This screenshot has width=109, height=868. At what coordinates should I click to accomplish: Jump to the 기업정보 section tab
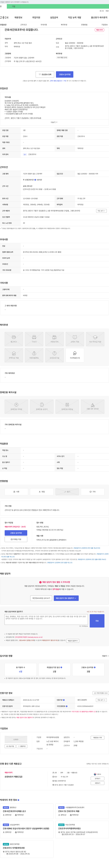105,25
